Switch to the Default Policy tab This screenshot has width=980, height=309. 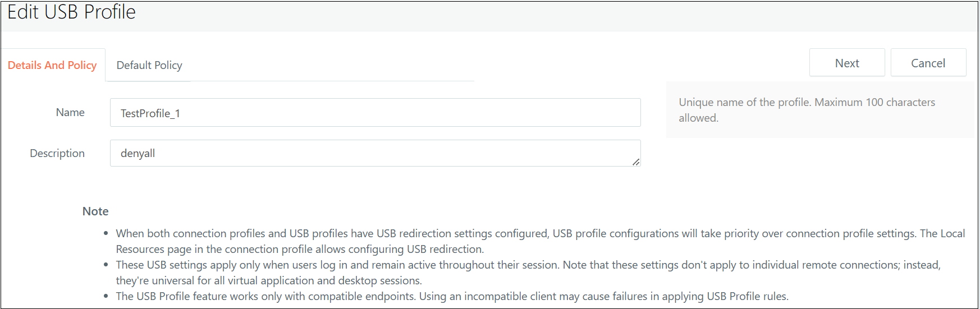click(x=149, y=65)
